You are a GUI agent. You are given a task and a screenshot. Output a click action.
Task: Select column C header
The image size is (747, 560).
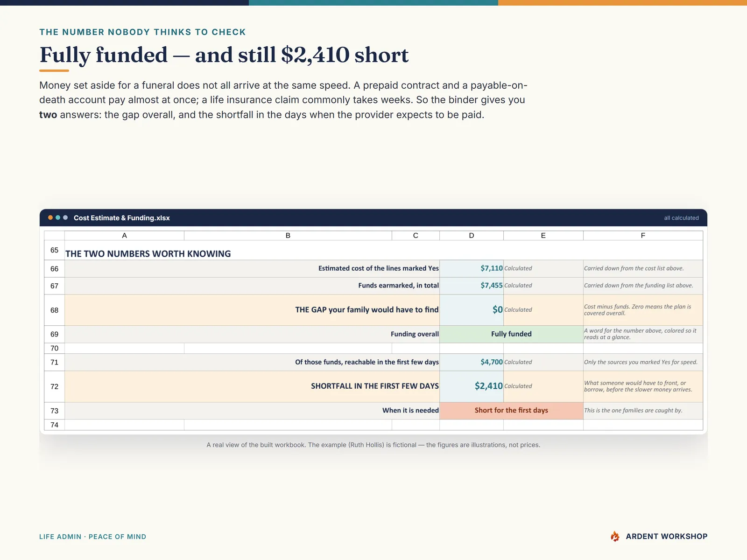coord(416,236)
